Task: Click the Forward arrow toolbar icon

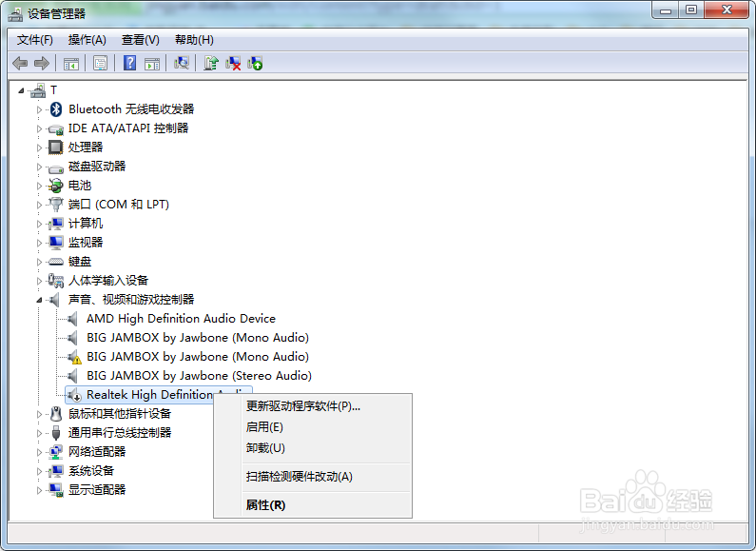Action: (x=42, y=63)
